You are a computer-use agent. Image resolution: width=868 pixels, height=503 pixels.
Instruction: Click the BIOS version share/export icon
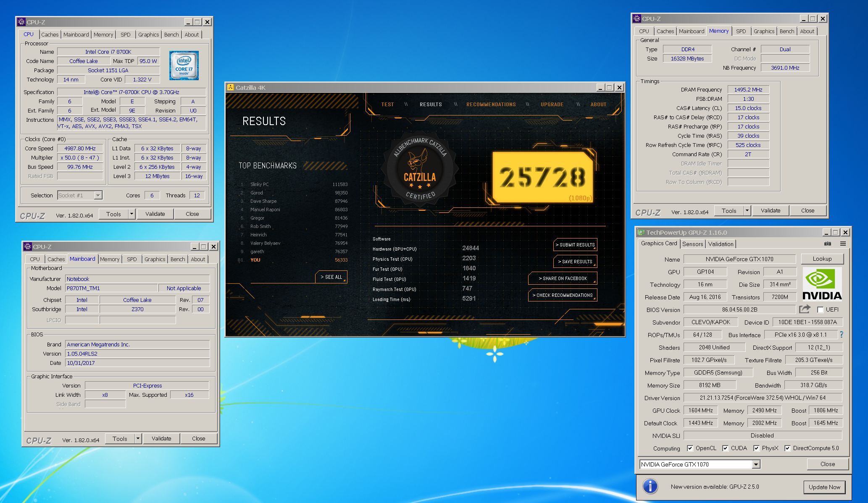805,309
